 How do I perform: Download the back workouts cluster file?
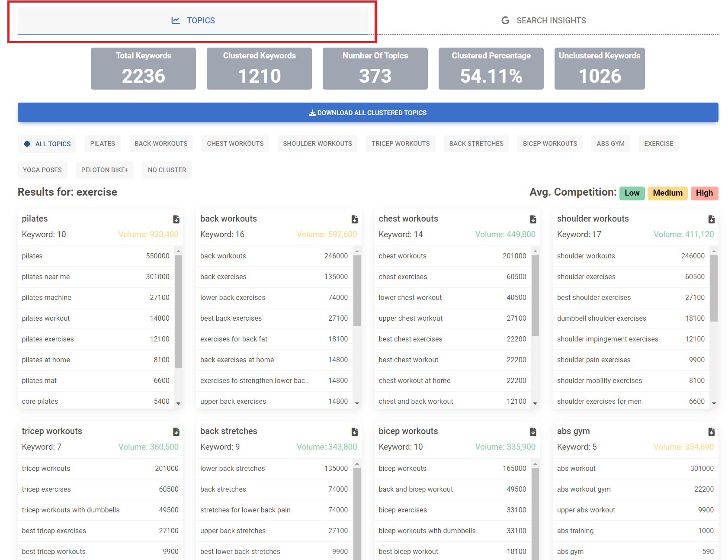pyautogui.click(x=355, y=219)
